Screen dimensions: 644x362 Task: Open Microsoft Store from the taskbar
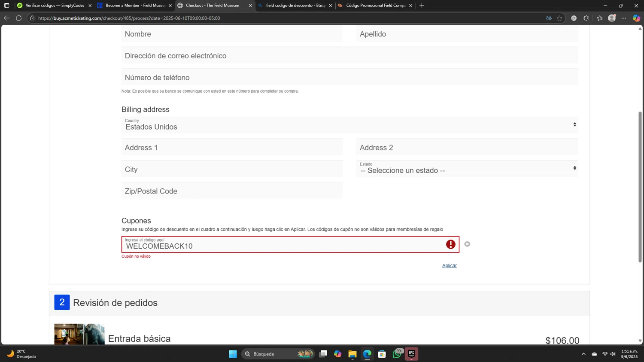point(382,354)
